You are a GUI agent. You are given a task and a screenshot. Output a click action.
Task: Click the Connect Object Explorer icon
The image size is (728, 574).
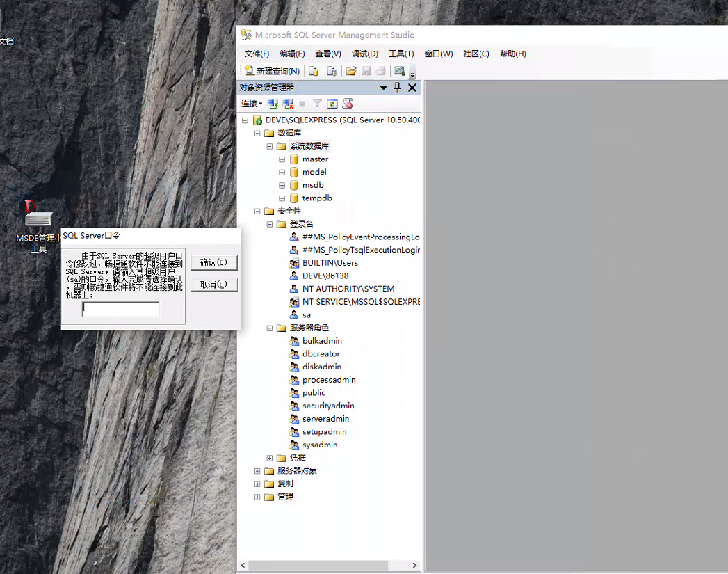(273, 104)
